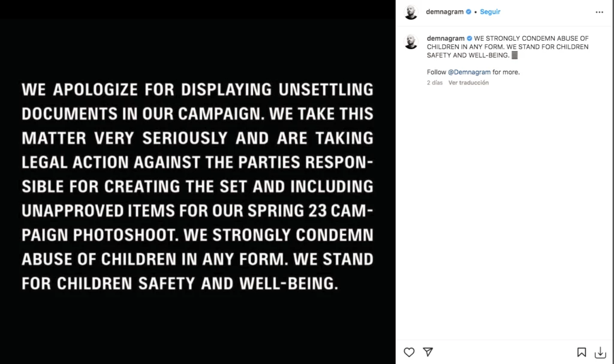614x364 pixels.
Task: Share the post via paper plane icon
Action: click(428, 352)
